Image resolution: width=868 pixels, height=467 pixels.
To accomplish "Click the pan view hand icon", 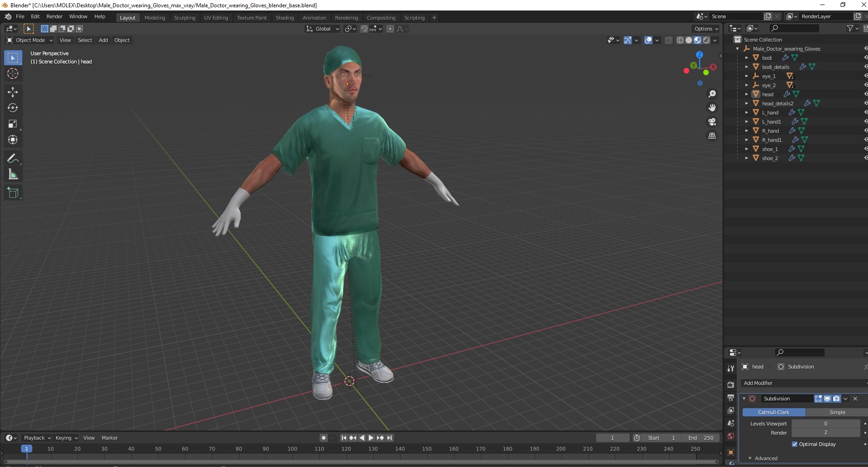I will click(x=712, y=108).
